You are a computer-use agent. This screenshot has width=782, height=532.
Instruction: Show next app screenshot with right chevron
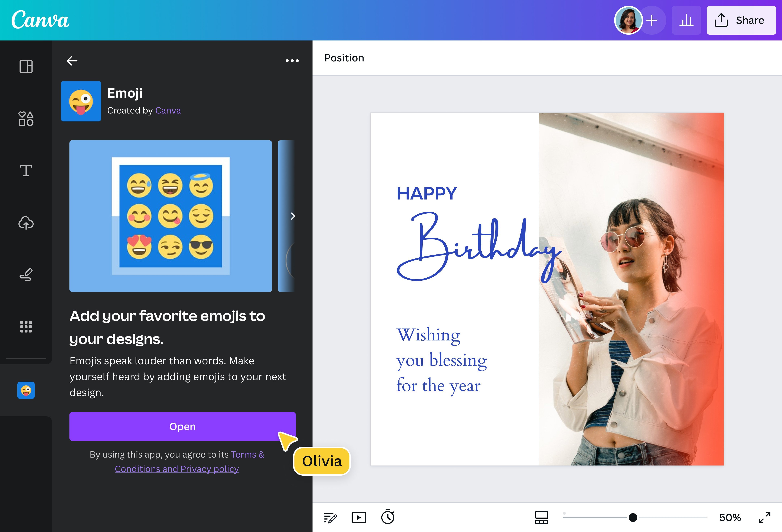[292, 216]
